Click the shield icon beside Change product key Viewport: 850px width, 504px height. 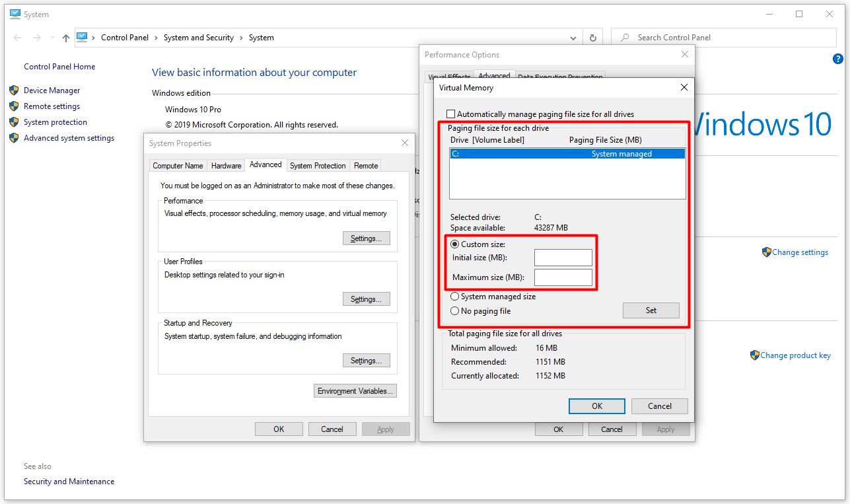[754, 355]
